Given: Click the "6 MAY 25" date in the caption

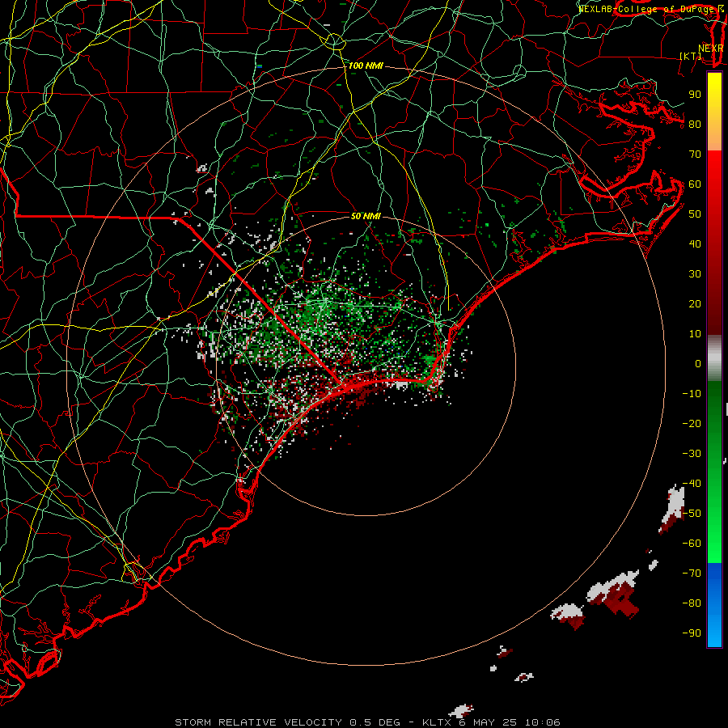Looking at the screenshot, I should coord(488,722).
